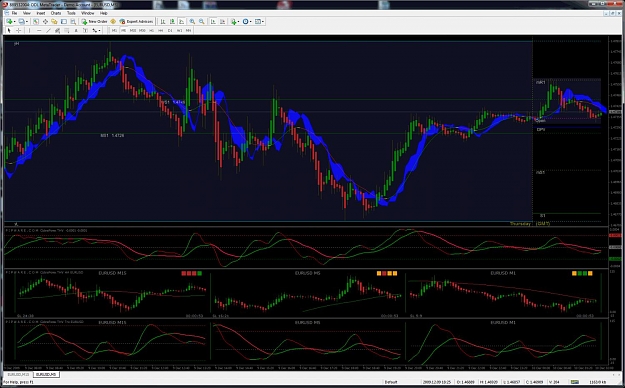The height and width of the screenshot is (388, 625).
Task: Switch to the EURUSD,M5 chart tab
Action: click(x=46, y=374)
